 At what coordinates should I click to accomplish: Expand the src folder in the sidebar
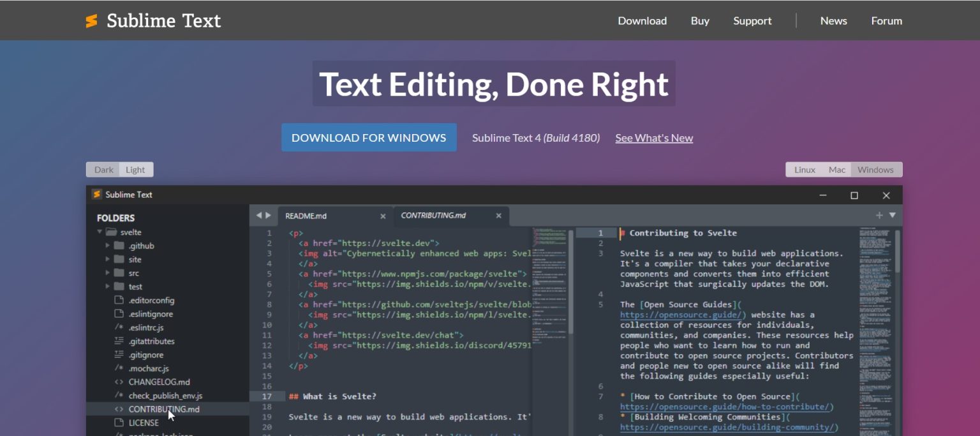[x=108, y=273]
